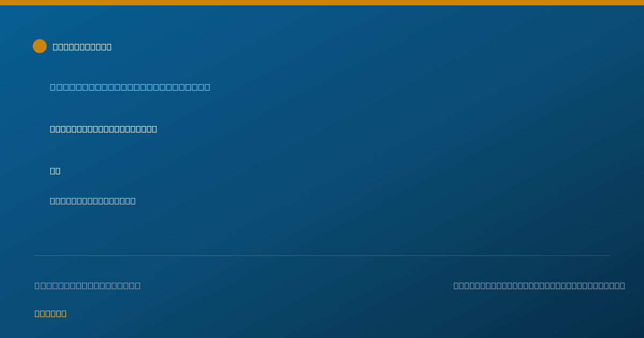
Task: Click the long gray footer text on right
Action: [x=539, y=285]
